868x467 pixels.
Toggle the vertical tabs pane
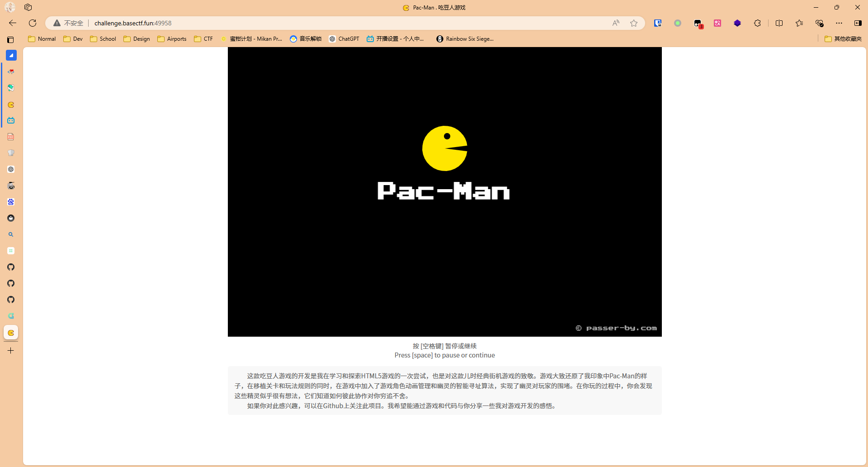pos(10,40)
